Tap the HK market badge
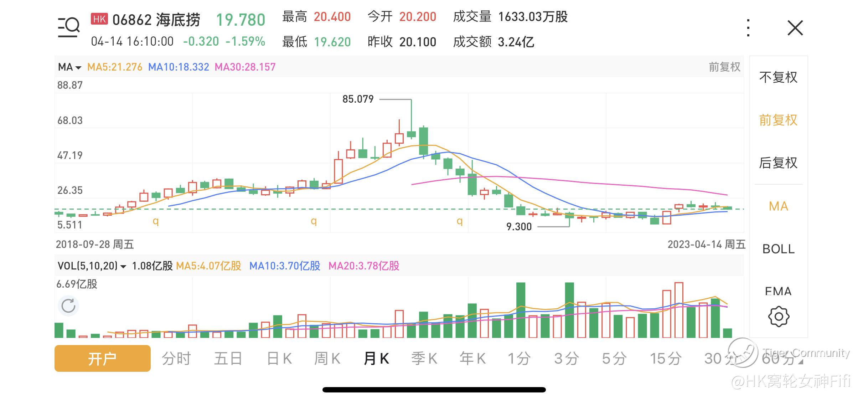The image size is (868, 401). point(99,19)
